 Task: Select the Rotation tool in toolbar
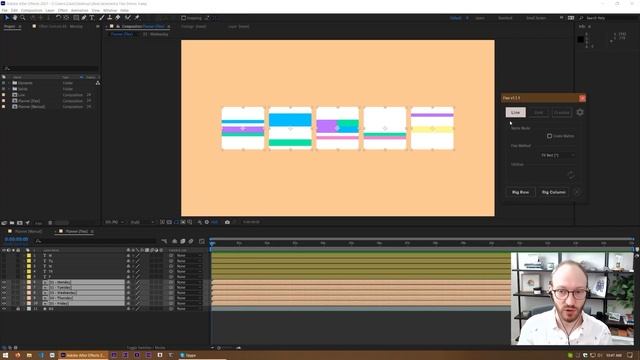pos(58,18)
